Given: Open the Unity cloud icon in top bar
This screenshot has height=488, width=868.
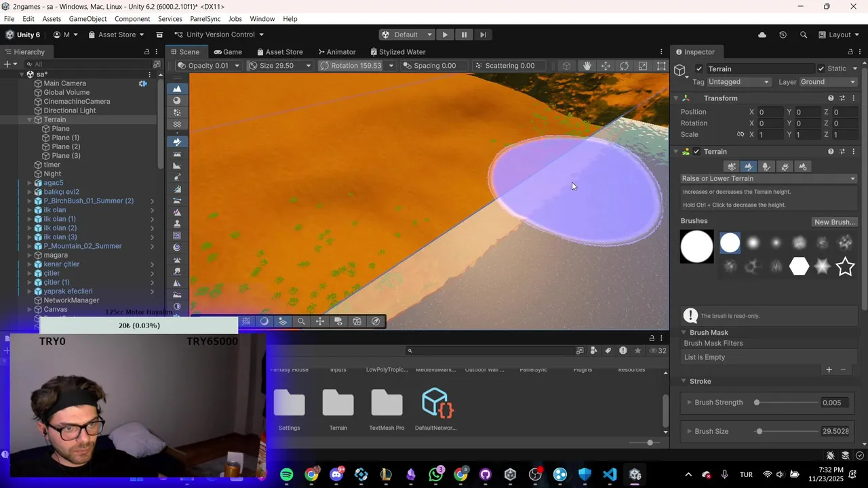Looking at the screenshot, I should [762, 35].
